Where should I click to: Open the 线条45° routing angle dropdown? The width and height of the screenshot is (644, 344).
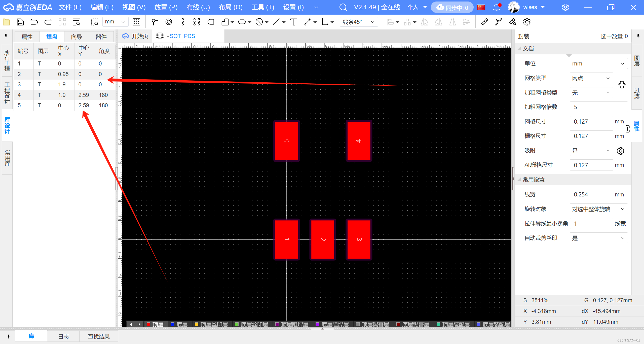point(359,22)
